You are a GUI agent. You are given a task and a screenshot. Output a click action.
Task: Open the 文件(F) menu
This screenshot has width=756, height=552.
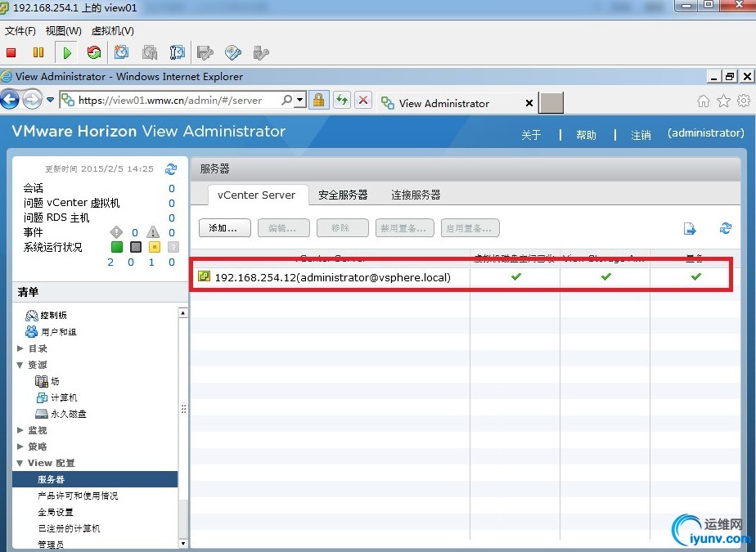click(20, 31)
